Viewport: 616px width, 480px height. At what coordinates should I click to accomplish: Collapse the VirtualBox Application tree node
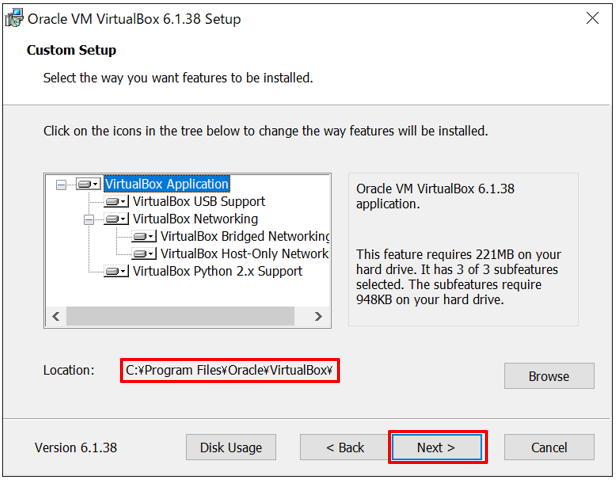[61, 184]
